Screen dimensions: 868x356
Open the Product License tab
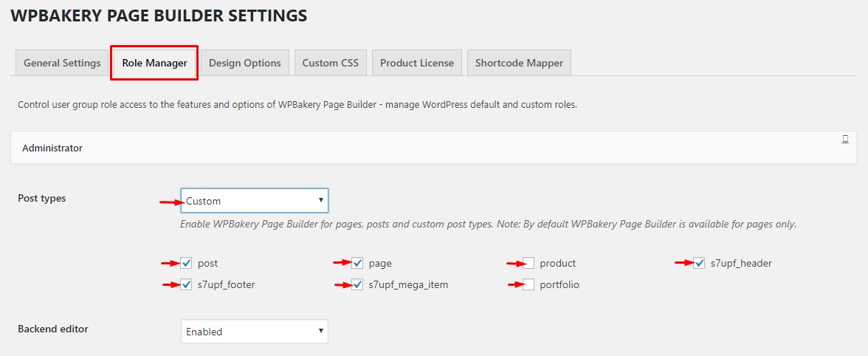(x=417, y=63)
